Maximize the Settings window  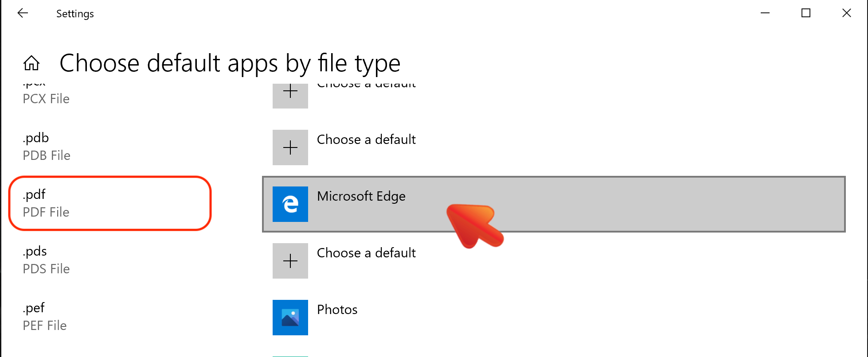[806, 13]
